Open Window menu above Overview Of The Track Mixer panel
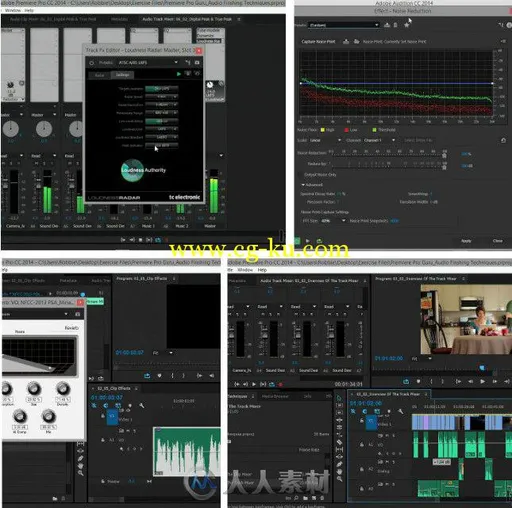 [x=245, y=270]
